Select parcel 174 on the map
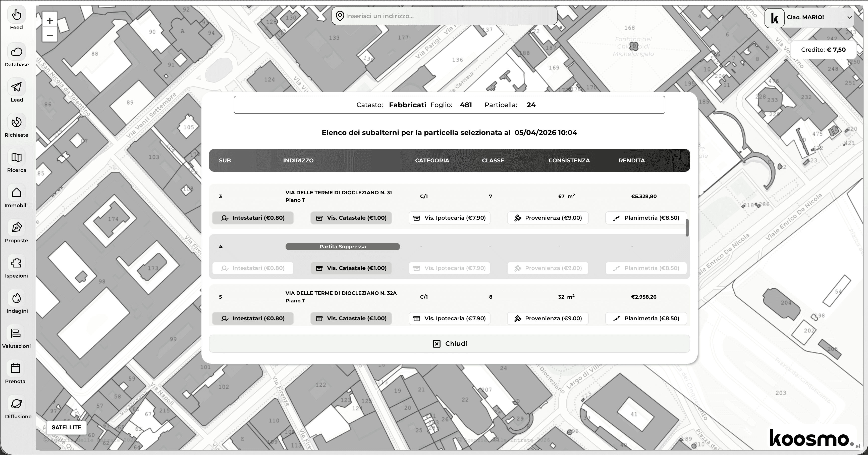 [x=113, y=219]
